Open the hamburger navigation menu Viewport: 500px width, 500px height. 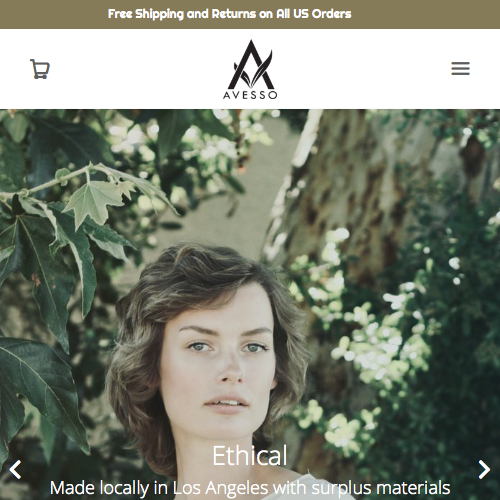460,68
